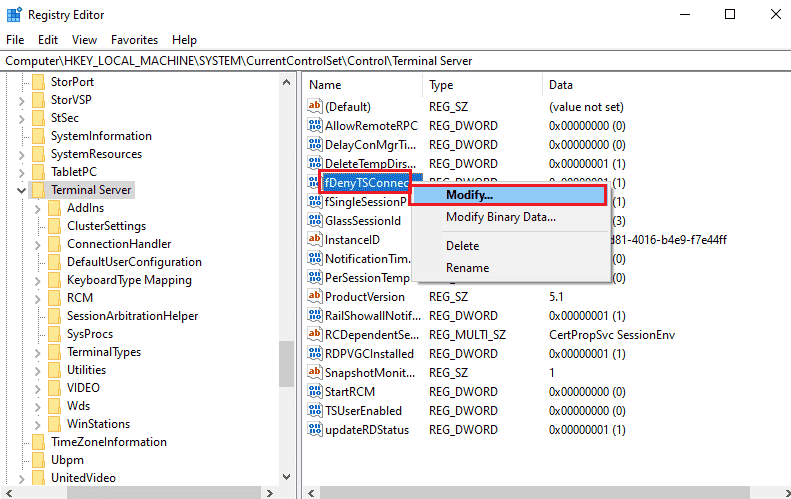Open the Favorites menu
The height and width of the screenshot is (499, 791).
pos(134,40)
